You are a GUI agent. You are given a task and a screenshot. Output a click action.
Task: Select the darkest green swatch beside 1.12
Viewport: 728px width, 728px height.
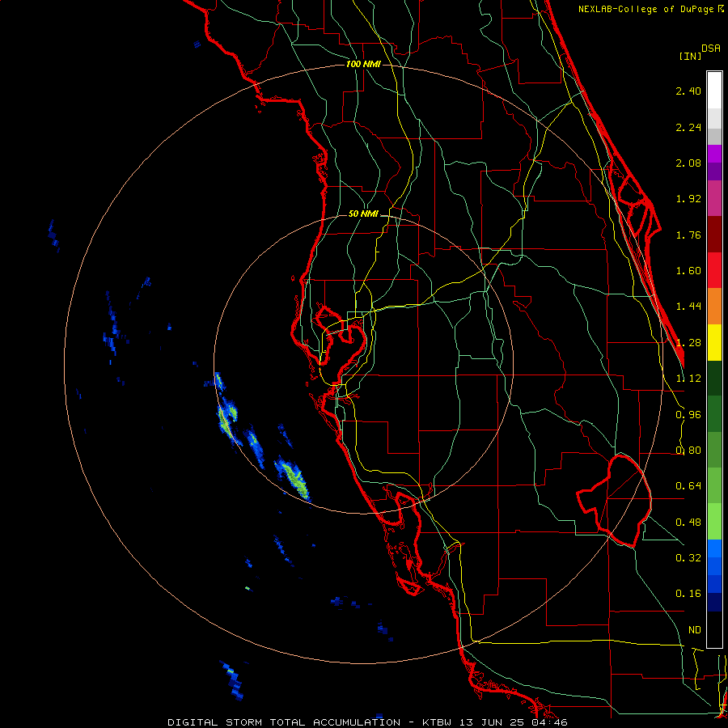coord(714,378)
